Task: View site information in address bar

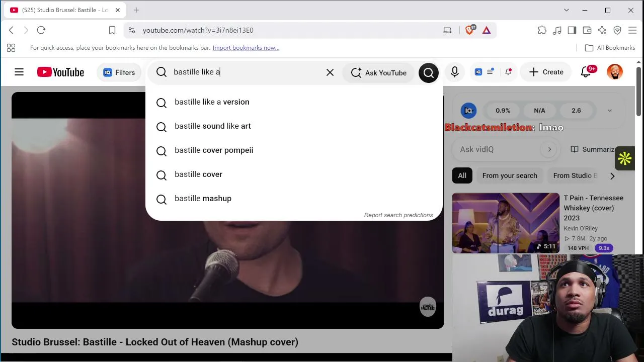Action: [x=132, y=30]
